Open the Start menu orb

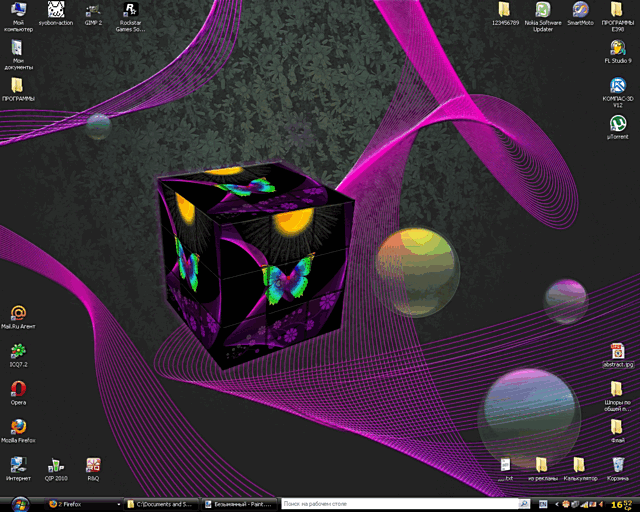coord(19,505)
